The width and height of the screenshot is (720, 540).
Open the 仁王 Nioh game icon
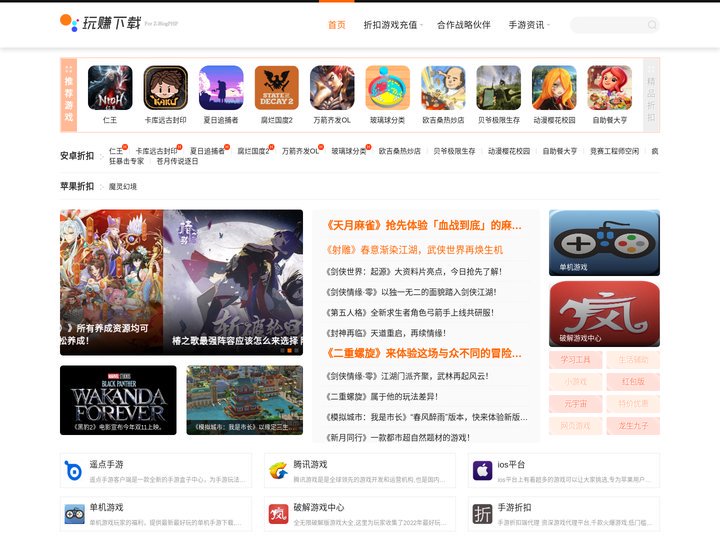(x=110, y=88)
